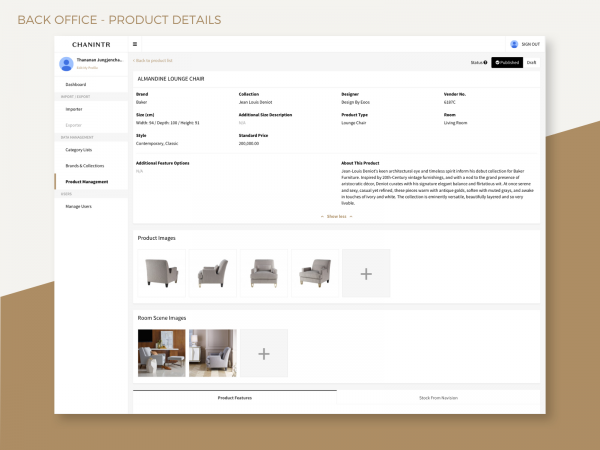Open the Product Features tab
The height and width of the screenshot is (450, 600).
(x=234, y=398)
